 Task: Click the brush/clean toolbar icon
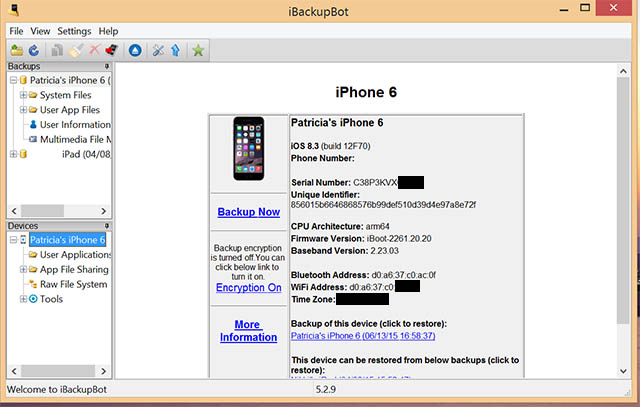click(x=76, y=50)
